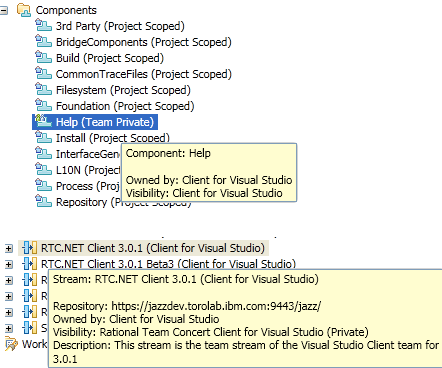Click the BridgeComponents component icon
The width and height of the screenshot is (442, 368).
coord(43,41)
